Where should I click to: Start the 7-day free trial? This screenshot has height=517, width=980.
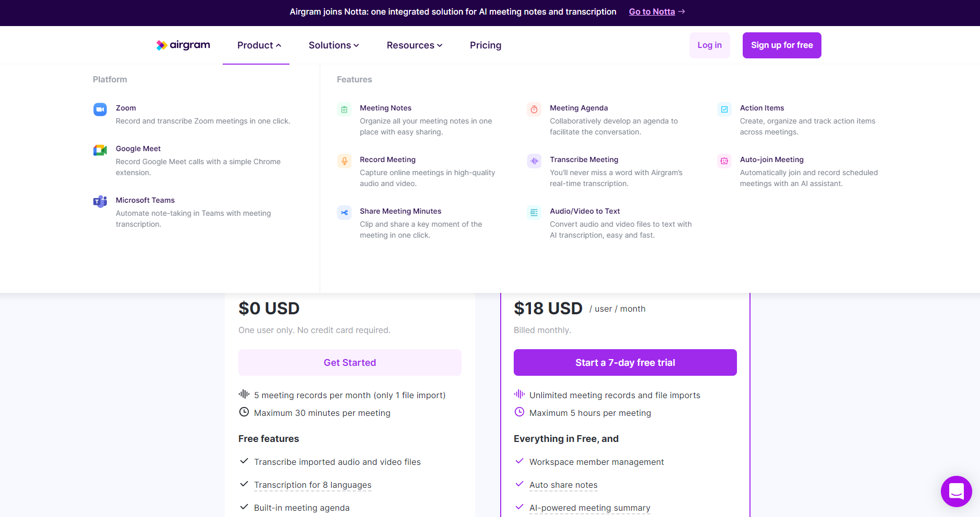pyautogui.click(x=625, y=363)
